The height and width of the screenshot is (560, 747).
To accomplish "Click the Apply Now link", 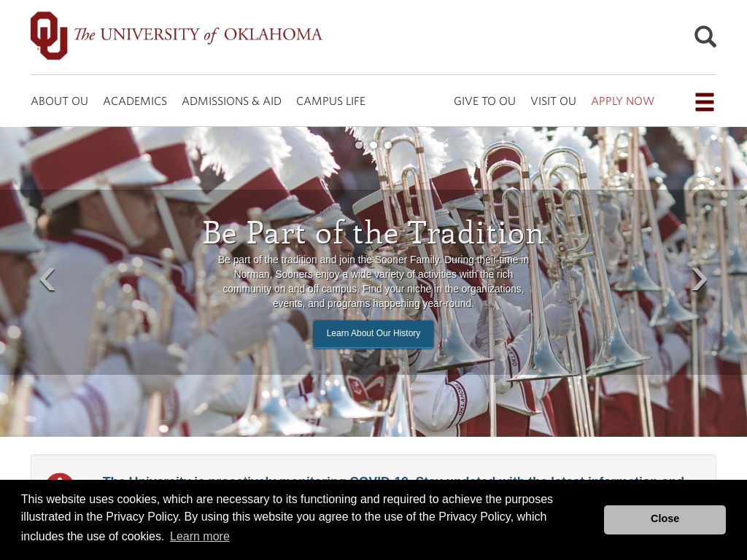I will tap(623, 101).
